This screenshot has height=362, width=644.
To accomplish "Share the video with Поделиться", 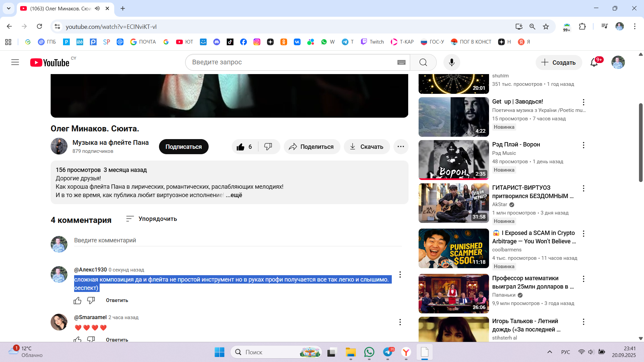I will click(312, 147).
